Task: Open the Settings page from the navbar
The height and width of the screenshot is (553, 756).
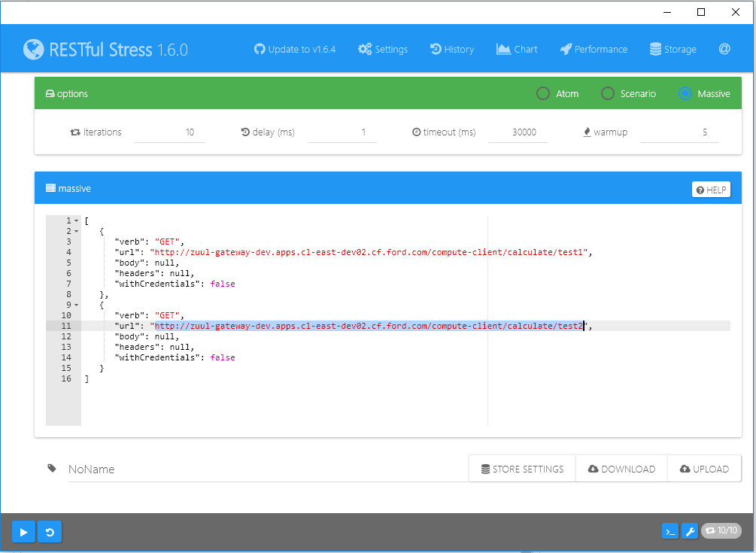Action: (382, 49)
